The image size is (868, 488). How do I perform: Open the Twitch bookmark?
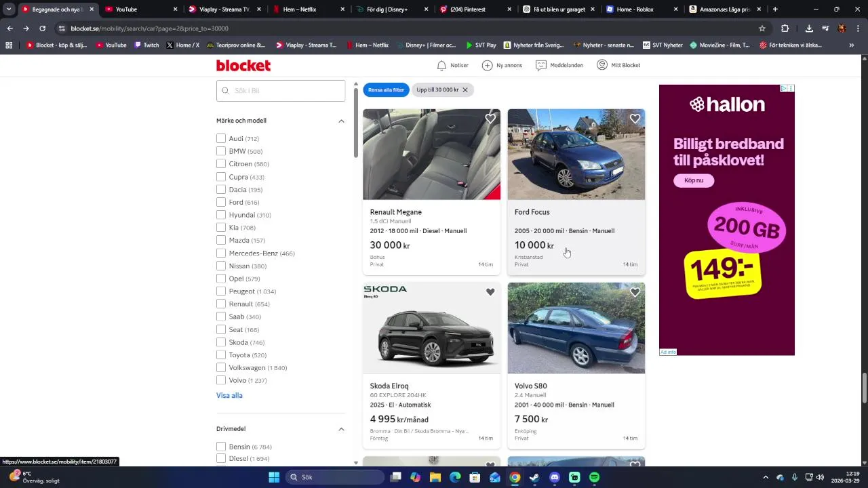click(146, 45)
